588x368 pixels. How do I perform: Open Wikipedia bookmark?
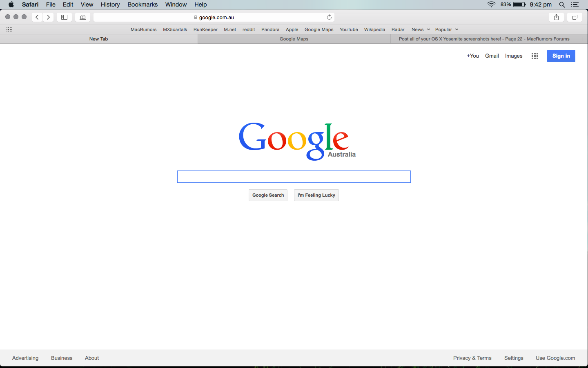pyautogui.click(x=374, y=29)
